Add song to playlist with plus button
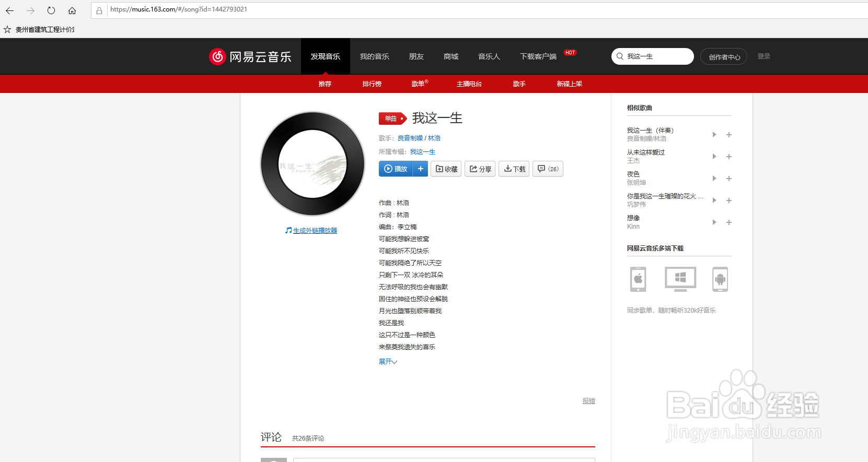This screenshot has width=868, height=462. (421, 169)
